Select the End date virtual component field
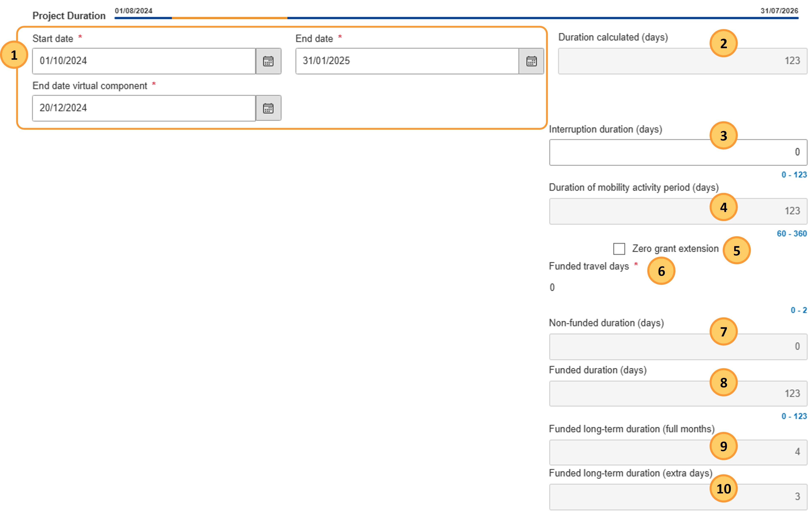This screenshot has height=514, width=812. (x=144, y=108)
